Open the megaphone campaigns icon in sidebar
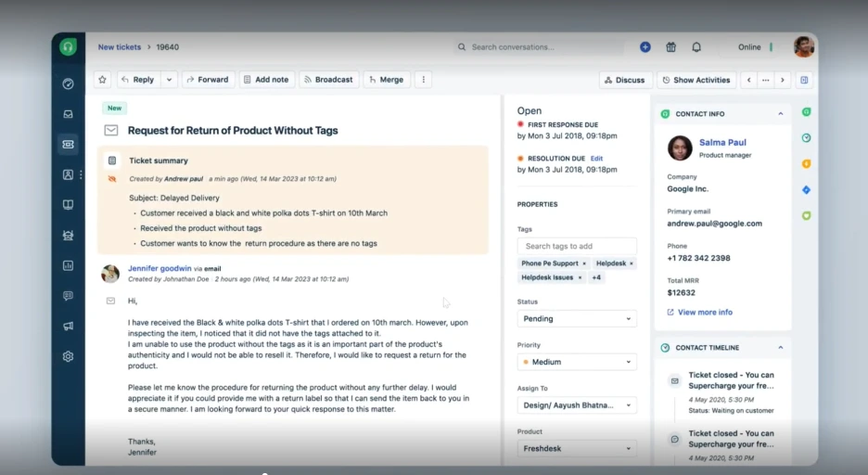 pos(68,326)
